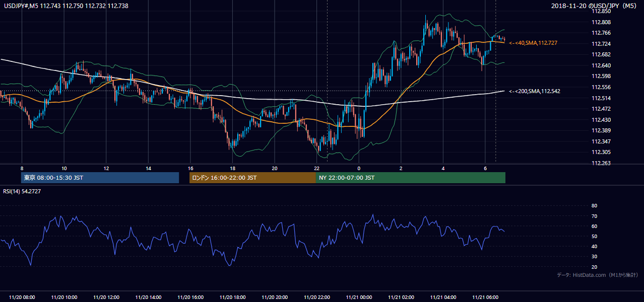Image resolution: width=644 pixels, height=302 pixels.
Task: Select the 200 SMA 112.542 label
Action: point(535,91)
